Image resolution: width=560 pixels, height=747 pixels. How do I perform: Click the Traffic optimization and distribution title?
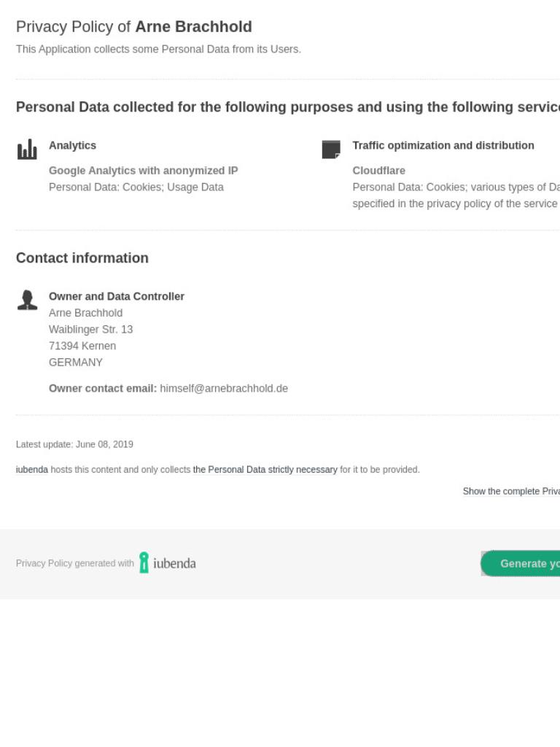[443, 145]
